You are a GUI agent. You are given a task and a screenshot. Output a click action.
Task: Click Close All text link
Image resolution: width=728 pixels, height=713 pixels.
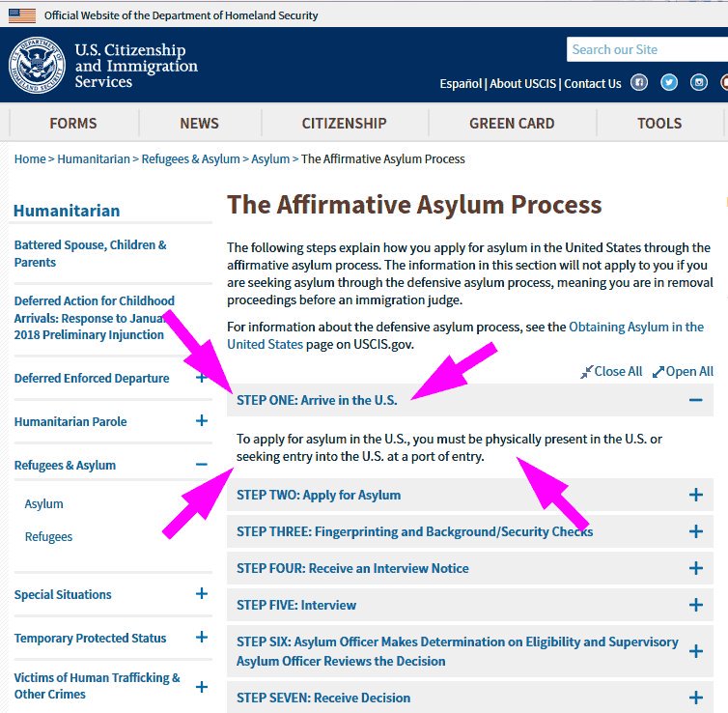(x=618, y=372)
